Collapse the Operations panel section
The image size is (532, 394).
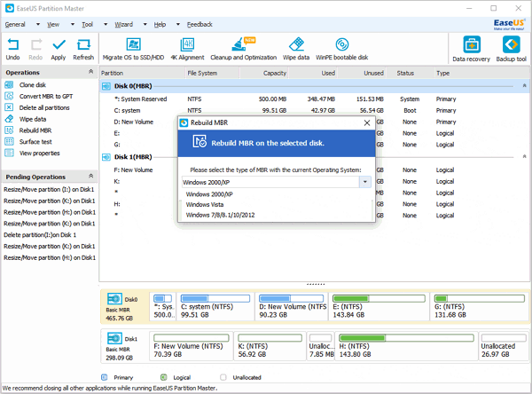[90, 73]
